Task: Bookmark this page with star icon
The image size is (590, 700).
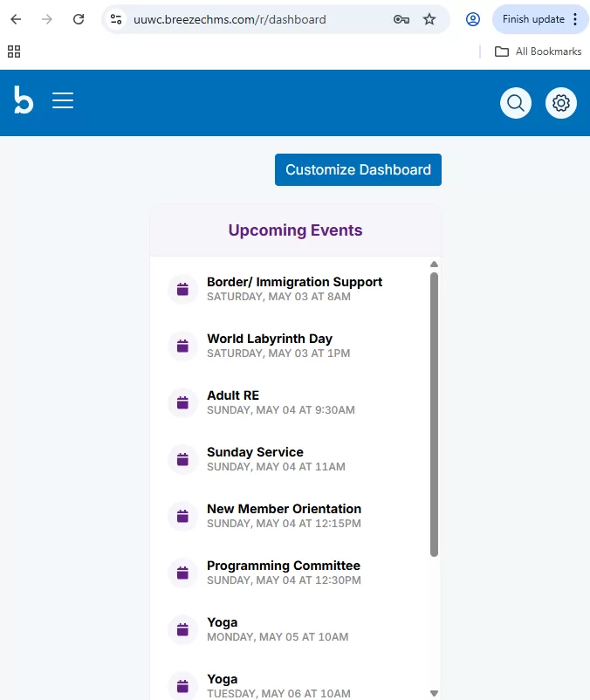Action: pos(429,19)
